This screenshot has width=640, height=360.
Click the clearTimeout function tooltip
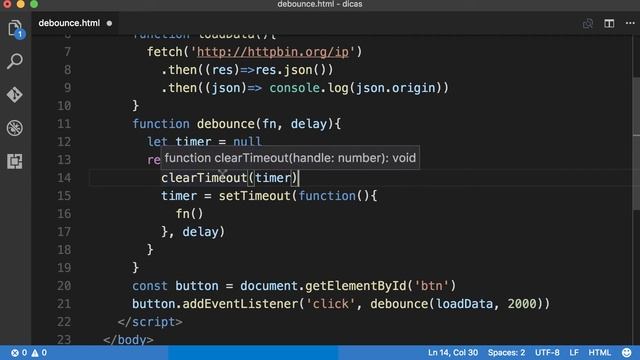[290, 158]
